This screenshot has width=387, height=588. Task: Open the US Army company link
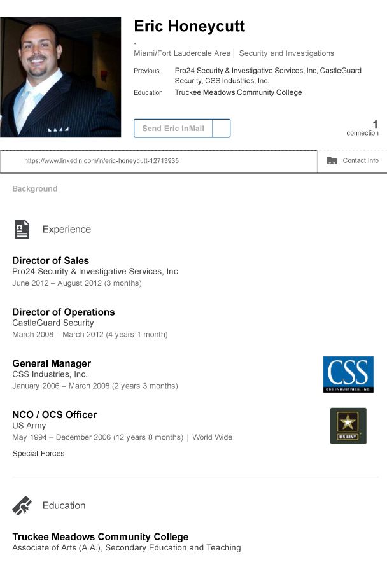(29, 426)
